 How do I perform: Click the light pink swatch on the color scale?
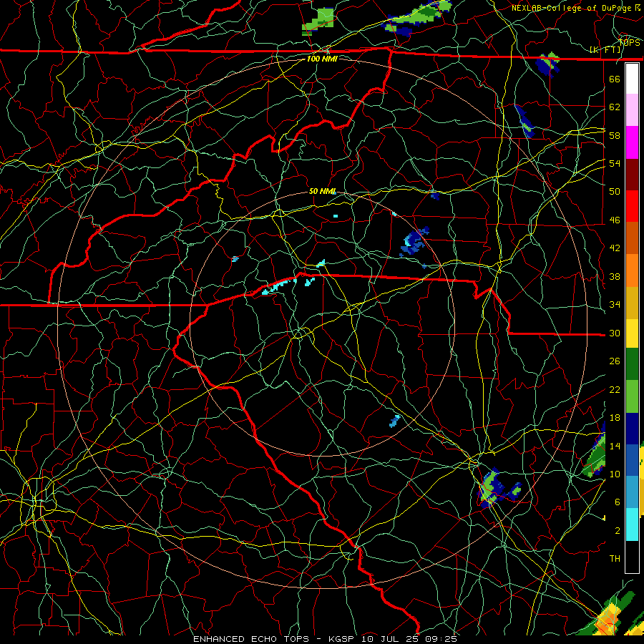click(632, 110)
